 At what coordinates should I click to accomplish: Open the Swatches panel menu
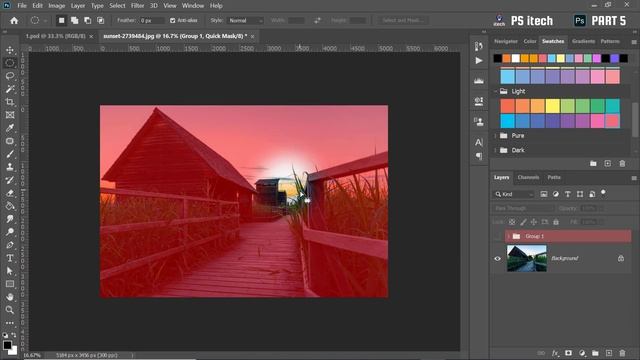[x=634, y=42]
